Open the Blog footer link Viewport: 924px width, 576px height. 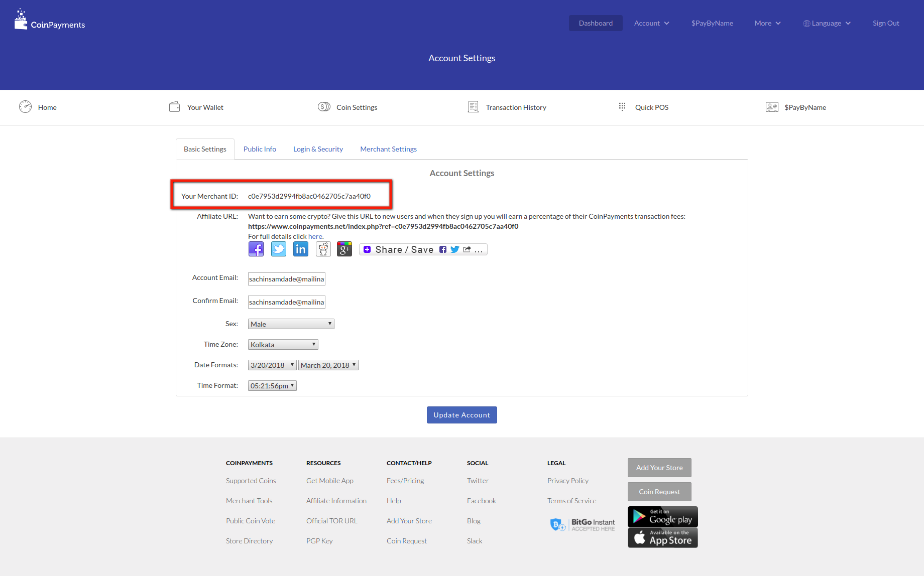click(474, 521)
